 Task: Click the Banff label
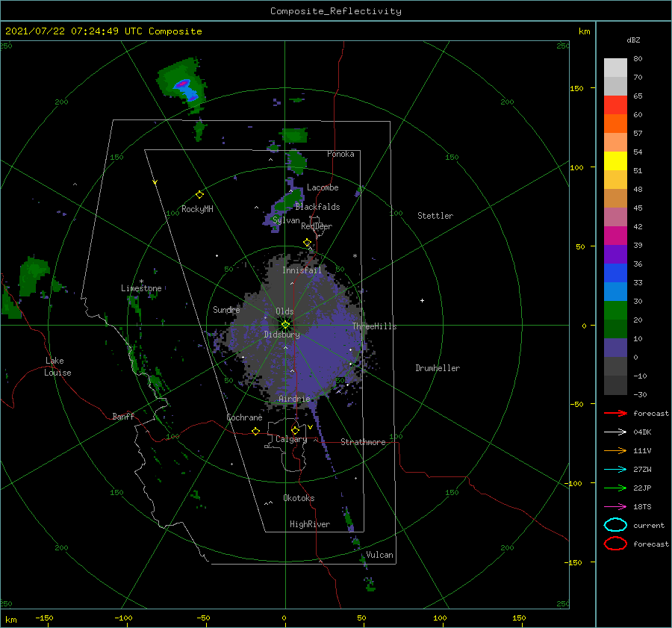(x=123, y=416)
